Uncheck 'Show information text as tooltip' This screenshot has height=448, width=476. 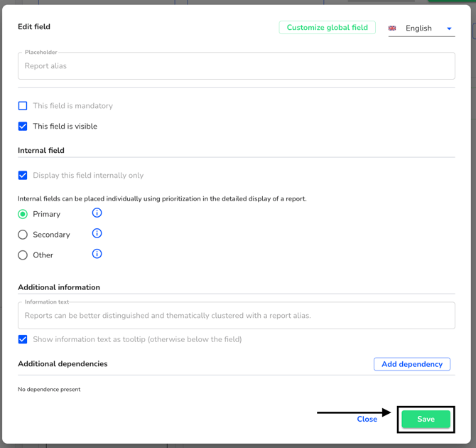click(23, 340)
